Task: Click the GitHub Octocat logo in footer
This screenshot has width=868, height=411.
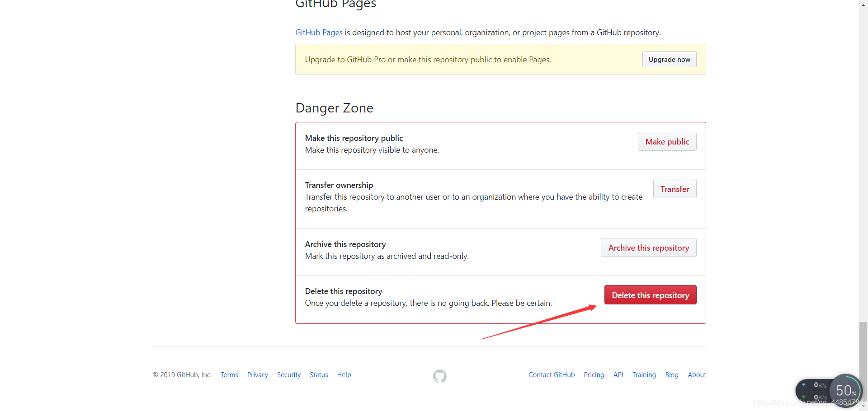Action: (440, 376)
